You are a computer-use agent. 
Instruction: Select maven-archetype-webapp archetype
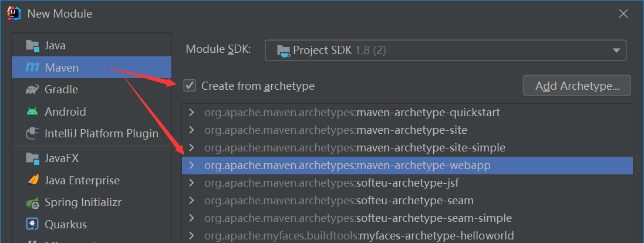[407, 166]
